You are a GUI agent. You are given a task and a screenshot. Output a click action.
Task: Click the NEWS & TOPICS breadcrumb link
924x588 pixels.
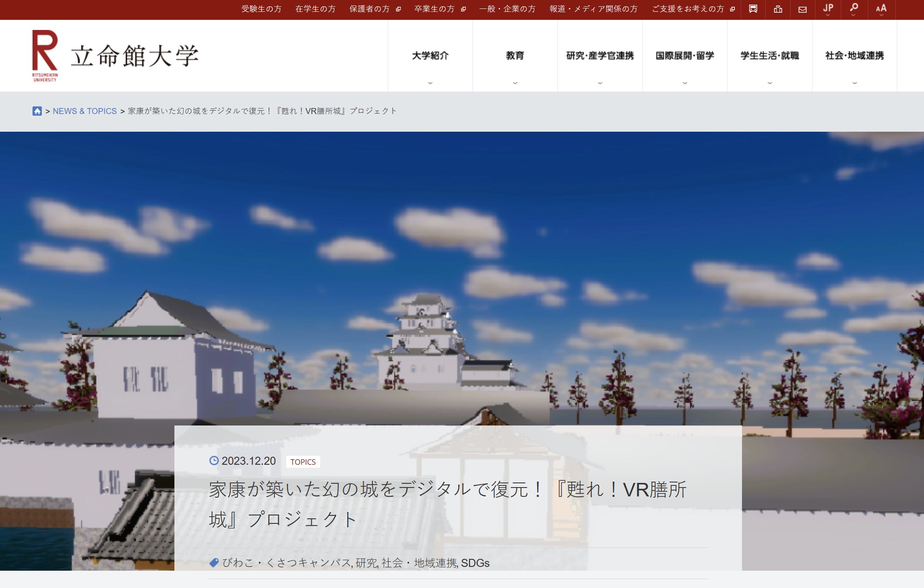click(84, 111)
